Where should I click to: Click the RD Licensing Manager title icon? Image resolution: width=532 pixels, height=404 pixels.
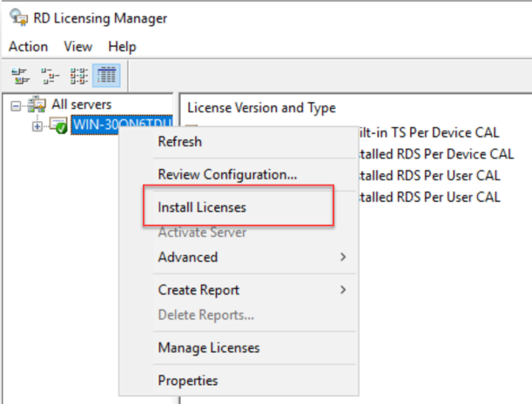pos(17,17)
